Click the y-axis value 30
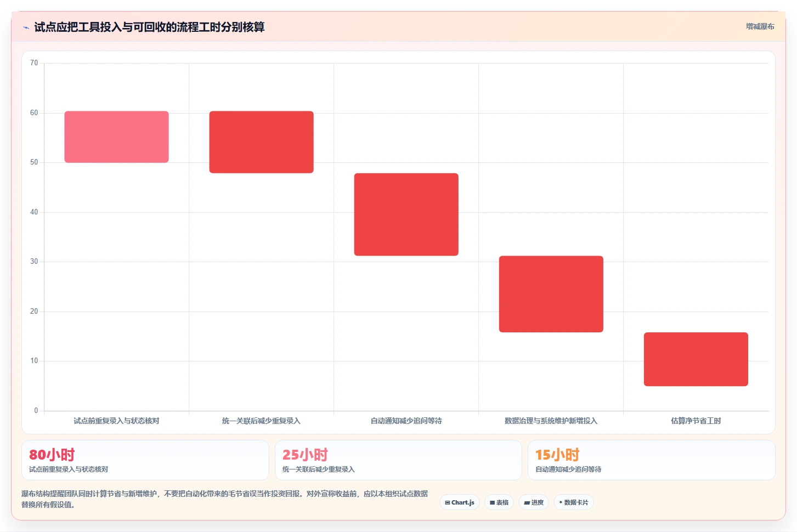Image resolution: width=797 pixels, height=532 pixels. [34, 262]
